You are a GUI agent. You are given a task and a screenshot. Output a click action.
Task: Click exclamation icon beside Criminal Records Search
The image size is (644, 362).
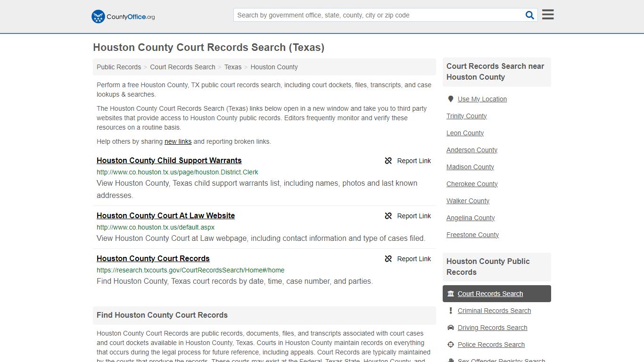coord(451,311)
